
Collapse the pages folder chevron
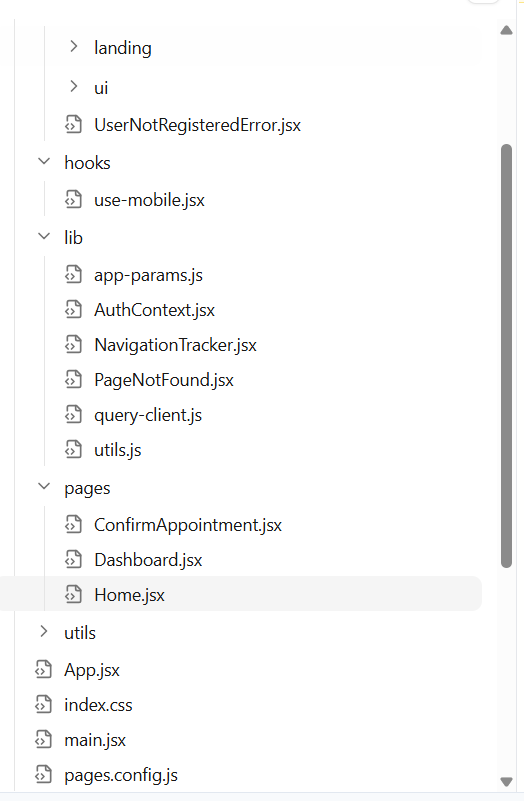click(44, 486)
